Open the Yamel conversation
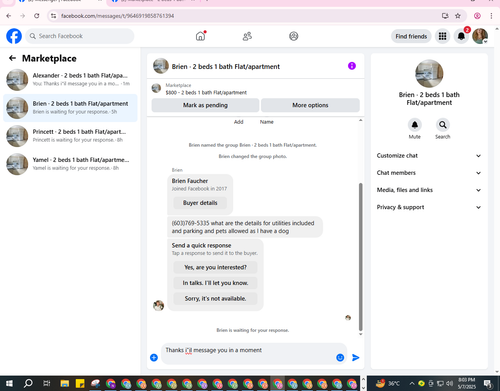 70,164
